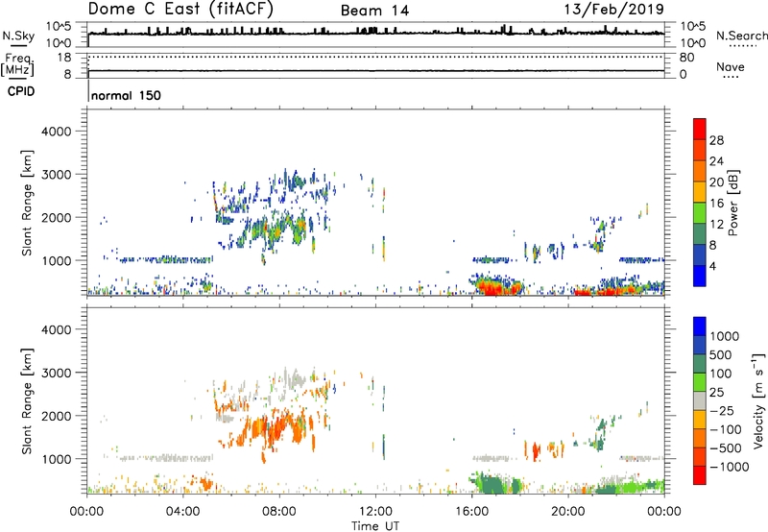Select the "500" label on the Velocity color bar

tap(721, 354)
